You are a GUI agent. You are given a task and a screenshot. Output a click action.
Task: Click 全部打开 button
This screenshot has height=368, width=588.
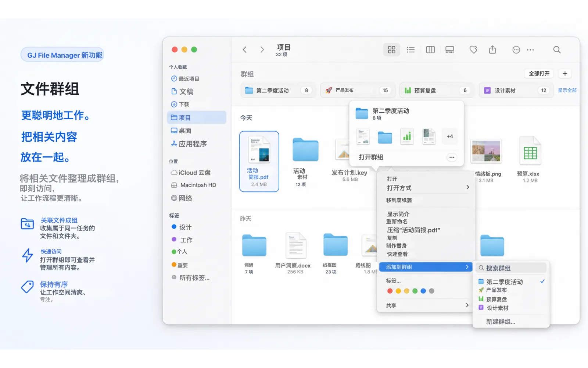pos(539,74)
